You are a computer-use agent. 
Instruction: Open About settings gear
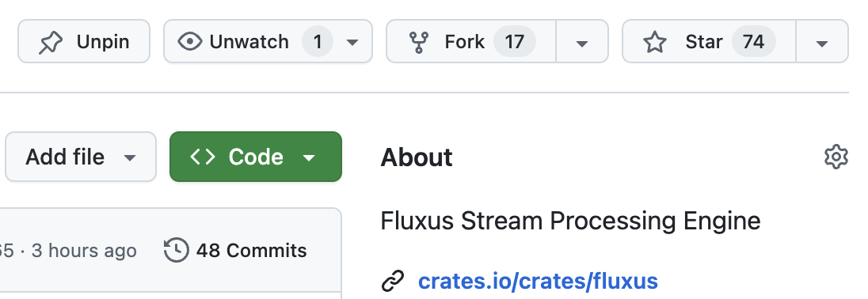tap(836, 157)
